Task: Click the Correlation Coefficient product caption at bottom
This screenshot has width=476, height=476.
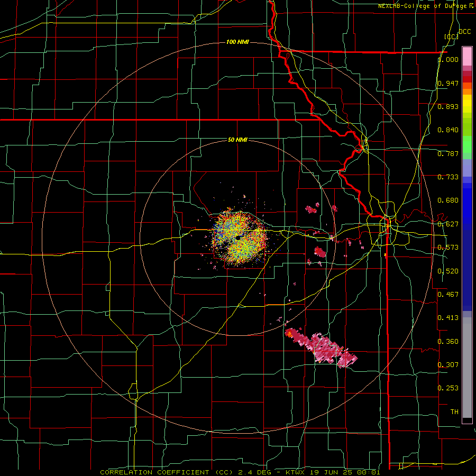Action: 240,472
